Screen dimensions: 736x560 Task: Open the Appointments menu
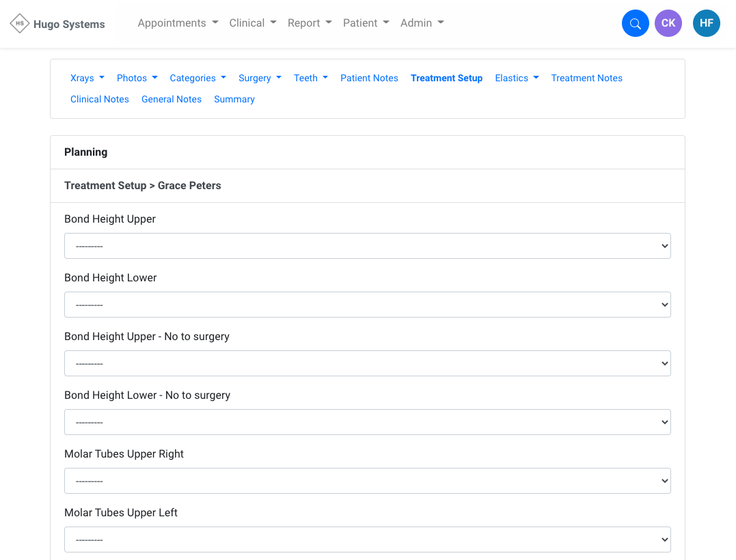click(178, 23)
